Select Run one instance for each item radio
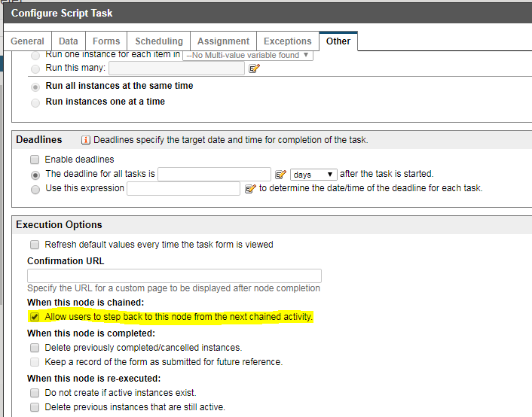Viewport: 532px width, 417px height. coord(35,55)
